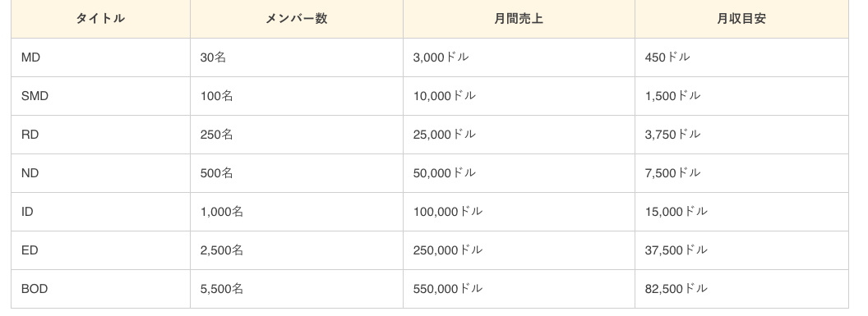Screen dimensions: 868x316
Task: Click the 月間売上 column header
Action: 519,19
